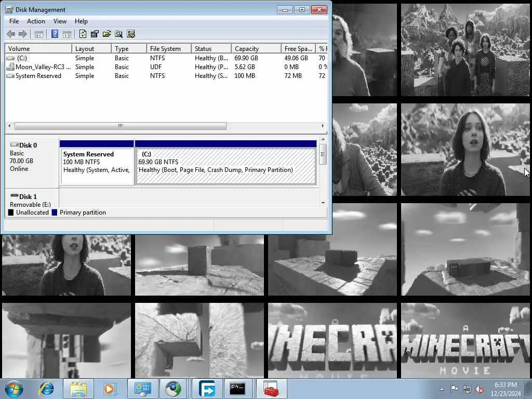This screenshot has width=532, height=399.
Task: Sort by the Status column header
Action: point(211,48)
